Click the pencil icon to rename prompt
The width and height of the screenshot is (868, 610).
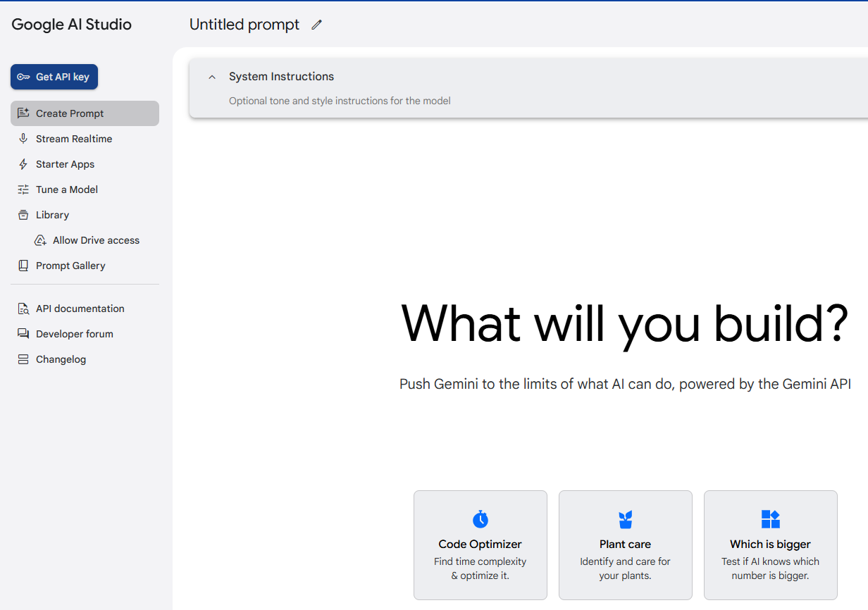coord(317,25)
